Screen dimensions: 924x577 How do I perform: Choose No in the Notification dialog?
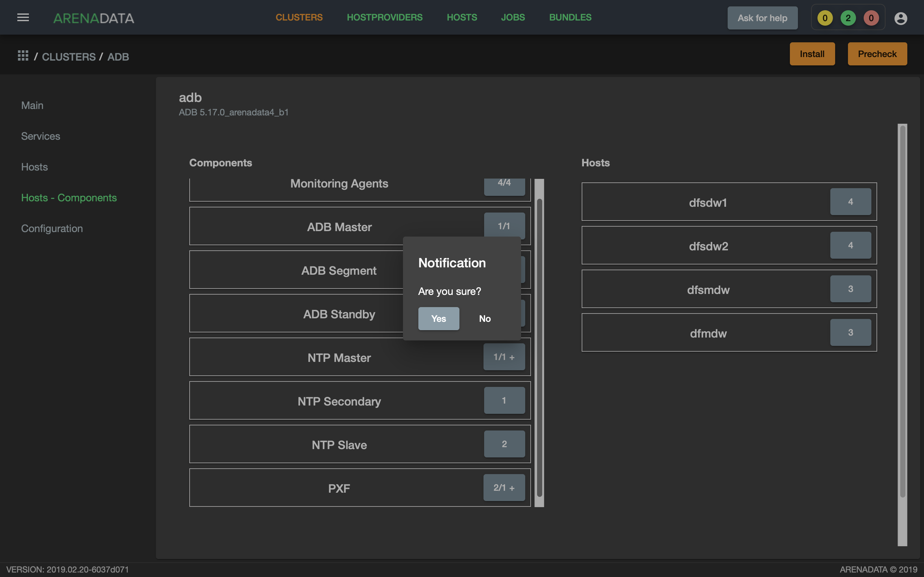(485, 319)
